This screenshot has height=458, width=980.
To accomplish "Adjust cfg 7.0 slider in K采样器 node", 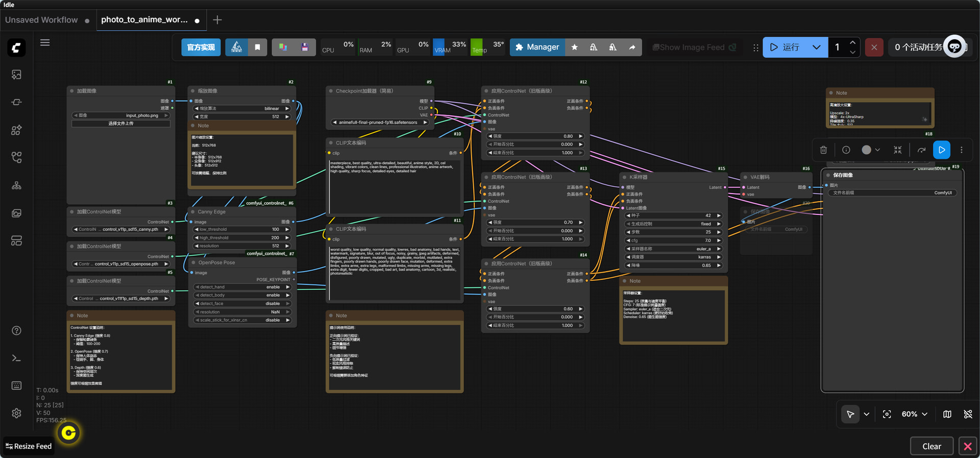I will pos(673,240).
